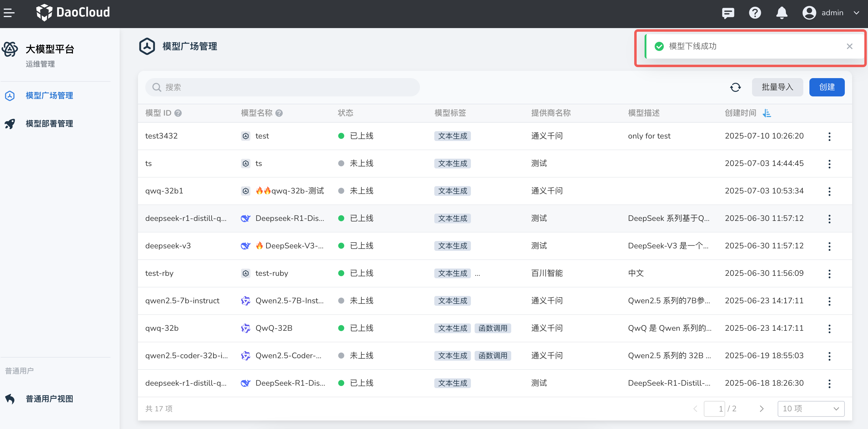Click the 模型名称 help tooltip icon

pos(279,113)
